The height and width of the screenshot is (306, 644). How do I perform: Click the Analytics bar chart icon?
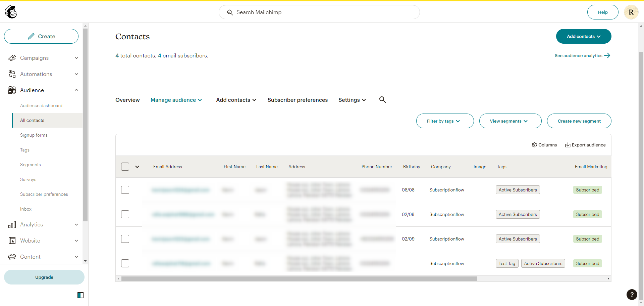coord(12,224)
